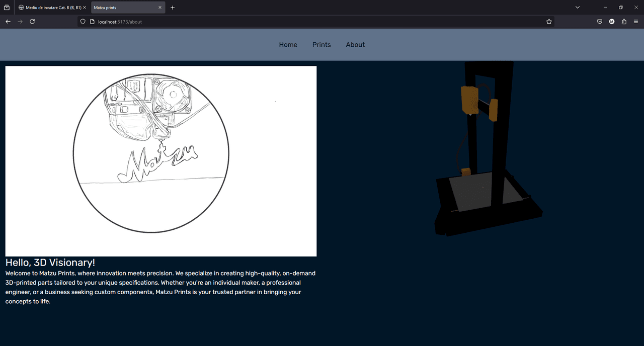Open the Firefox account profile icon

(x=612, y=22)
